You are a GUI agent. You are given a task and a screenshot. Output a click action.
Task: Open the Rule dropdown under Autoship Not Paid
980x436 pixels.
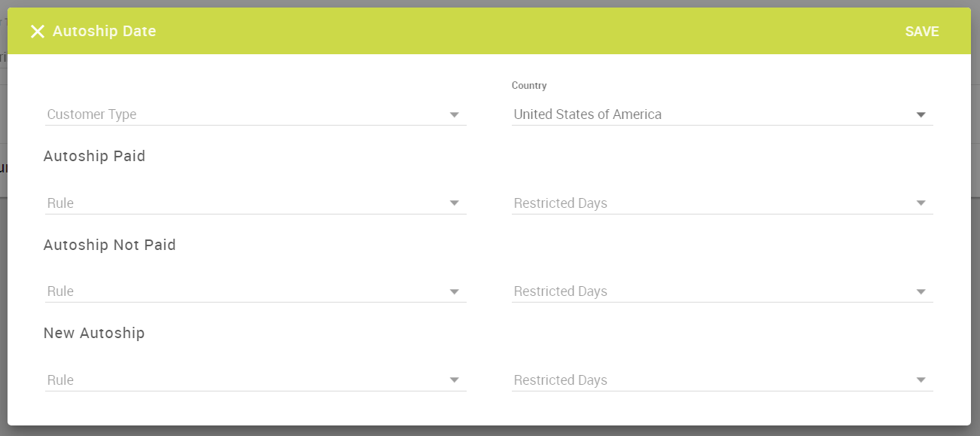click(x=241, y=291)
